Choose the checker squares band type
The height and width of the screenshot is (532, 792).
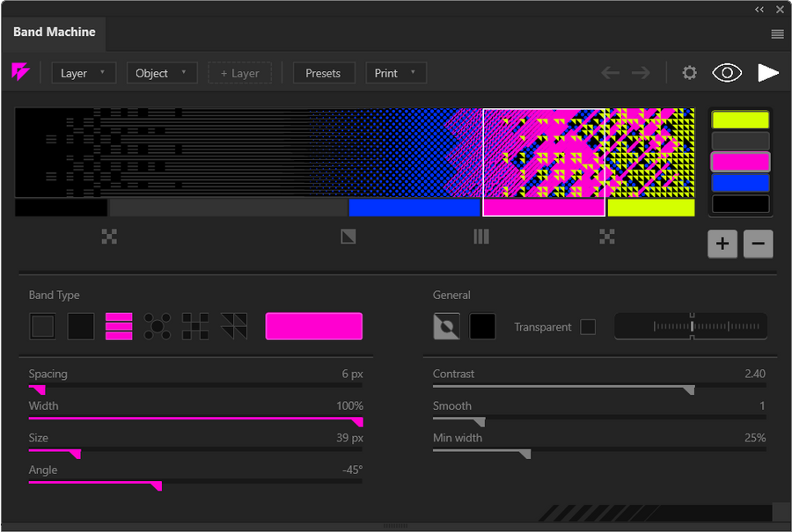pyautogui.click(x=195, y=326)
